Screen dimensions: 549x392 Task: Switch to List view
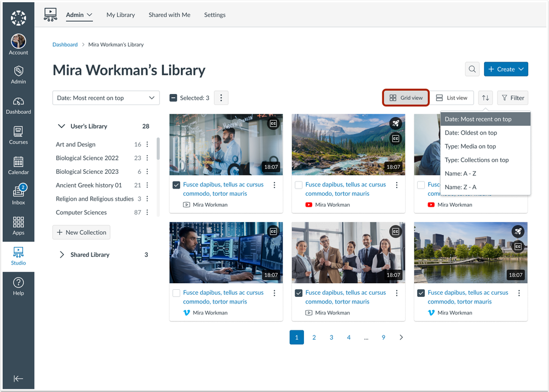[451, 98]
